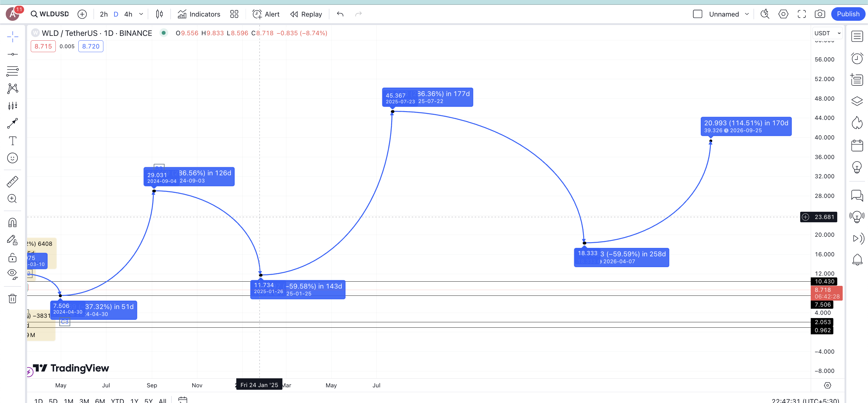Switch to the 4h timeframe
This screenshot has width=868, height=403.
click(x=128, y=14)
